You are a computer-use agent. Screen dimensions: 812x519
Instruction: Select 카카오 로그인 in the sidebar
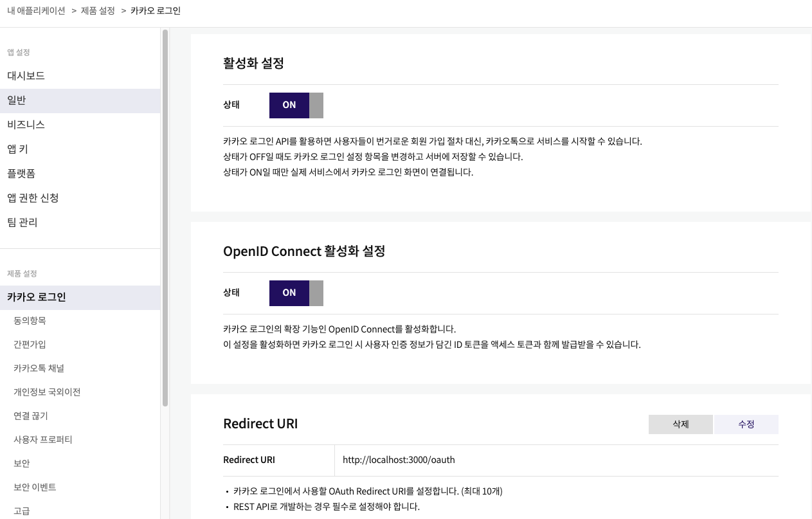[80, 297]
